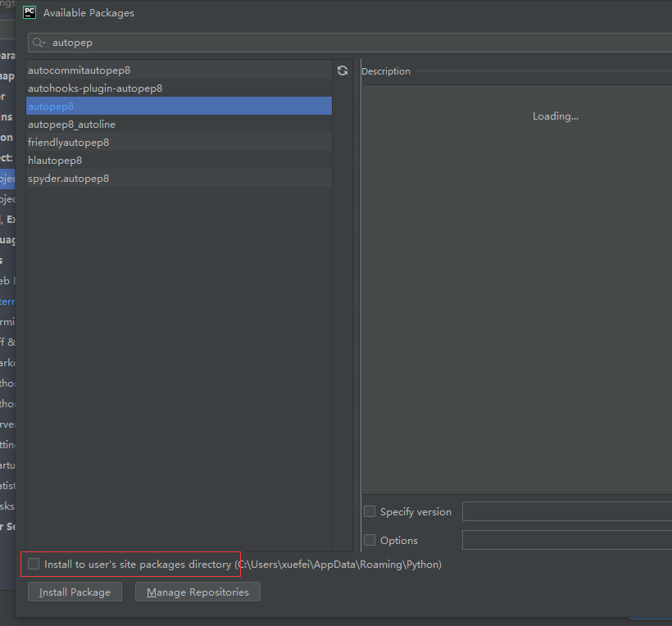
Task: Click the Install Package button
Action: point(75,592)
